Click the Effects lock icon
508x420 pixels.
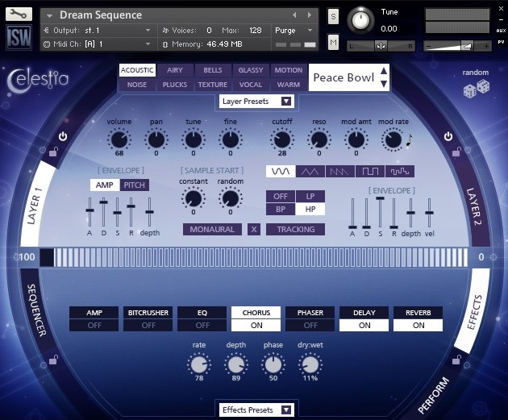[x=457, y=360]
